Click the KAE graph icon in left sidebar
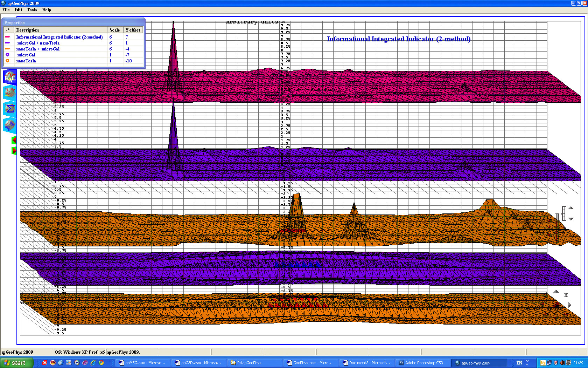The height and width of the screenshot is (368, 588). (9, 77)
